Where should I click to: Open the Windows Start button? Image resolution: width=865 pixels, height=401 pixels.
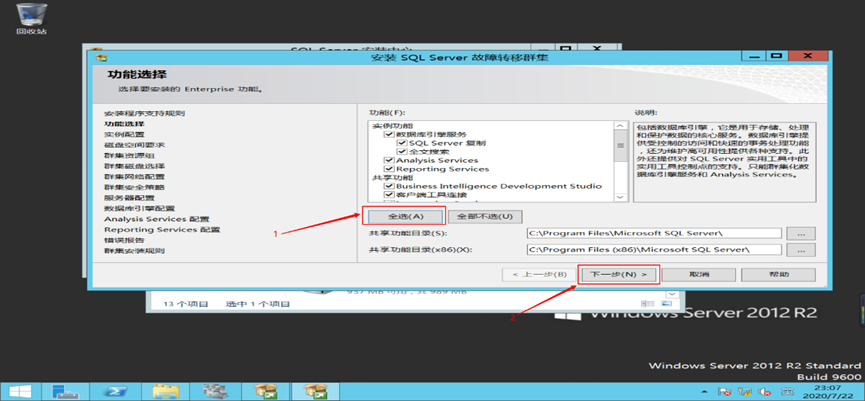pyautogui.click(x=18, y=391)
